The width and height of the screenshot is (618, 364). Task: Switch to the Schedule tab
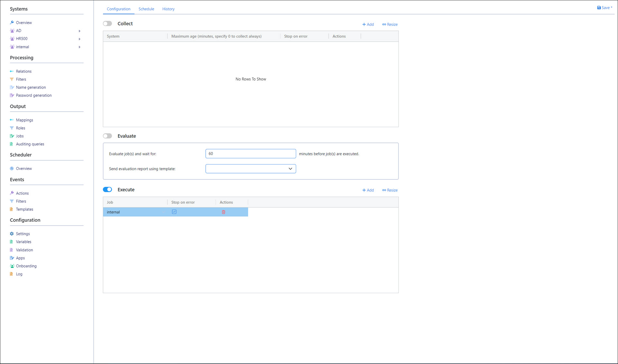pyautogui.click(x=146, y=9)
